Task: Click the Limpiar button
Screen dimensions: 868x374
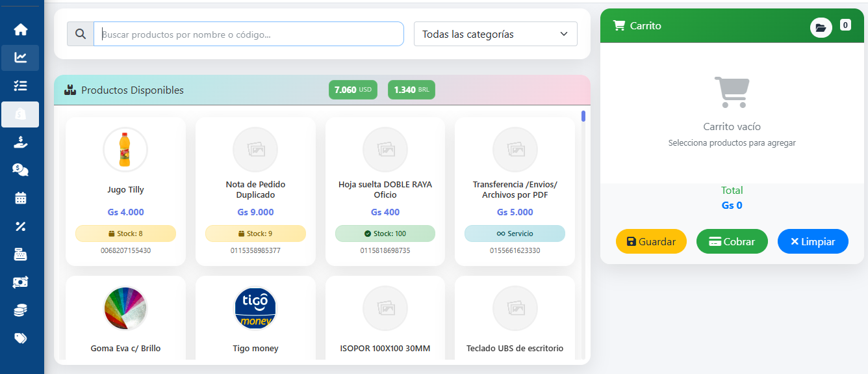Action: point(813,241)
